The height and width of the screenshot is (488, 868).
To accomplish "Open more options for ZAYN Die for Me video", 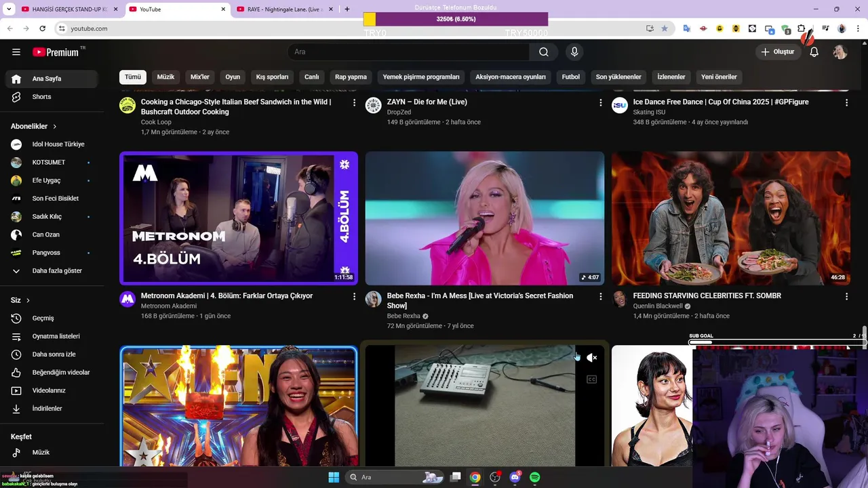I will 600,102.
